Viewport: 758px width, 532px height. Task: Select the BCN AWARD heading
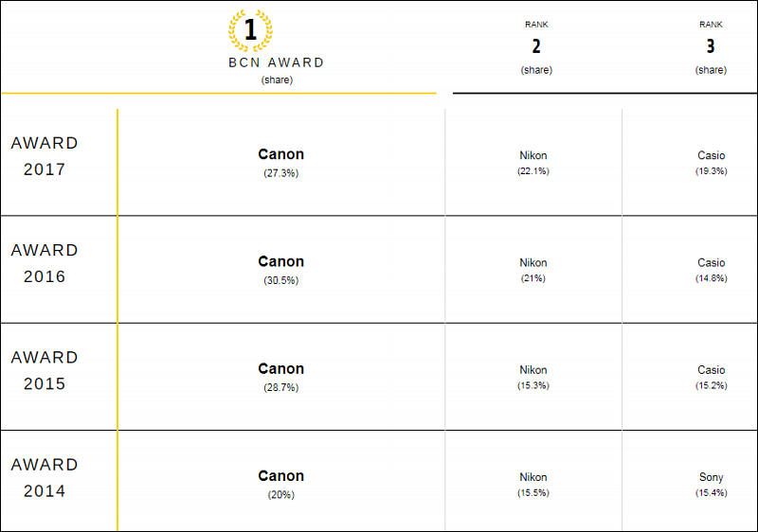276,62
